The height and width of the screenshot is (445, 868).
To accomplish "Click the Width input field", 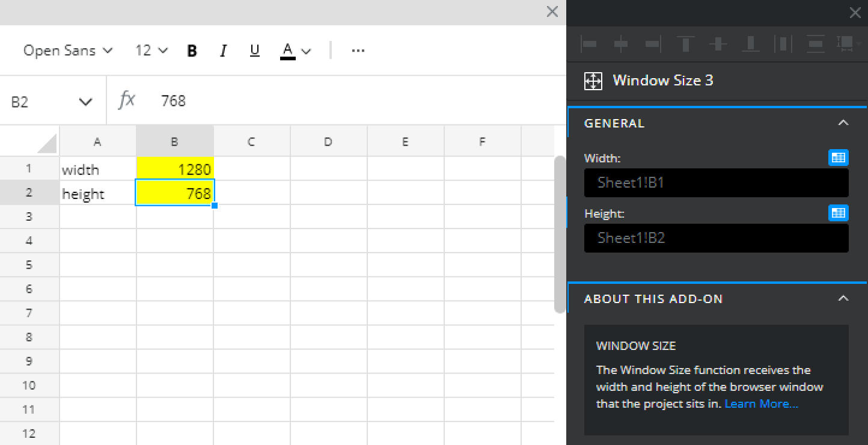I will click(x=716, y=183).
